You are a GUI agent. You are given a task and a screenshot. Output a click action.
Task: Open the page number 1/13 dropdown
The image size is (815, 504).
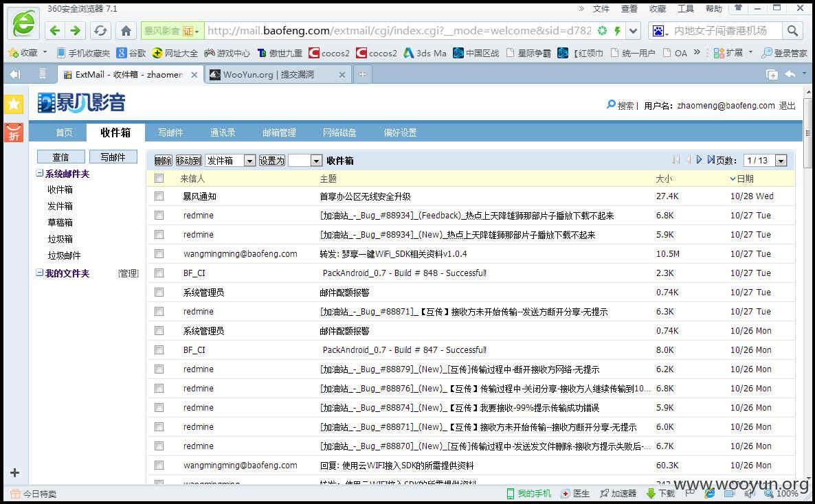765,161
